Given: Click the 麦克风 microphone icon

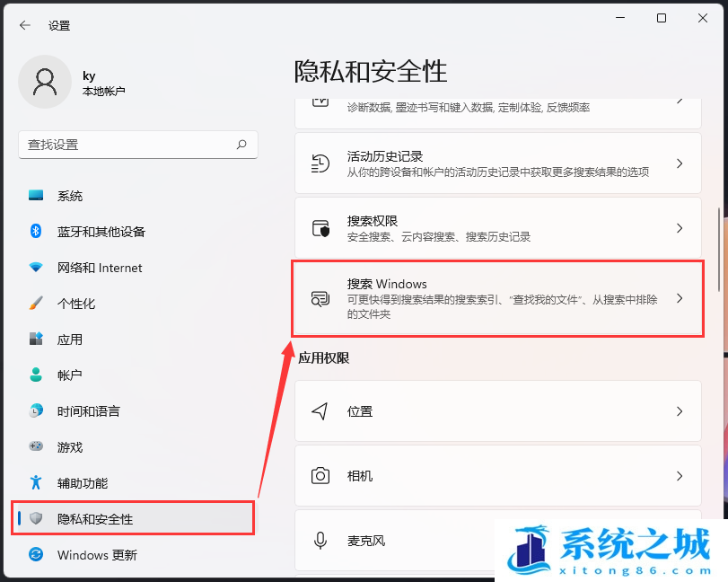Looking at the screenshot, I should [x=320, y=541].
